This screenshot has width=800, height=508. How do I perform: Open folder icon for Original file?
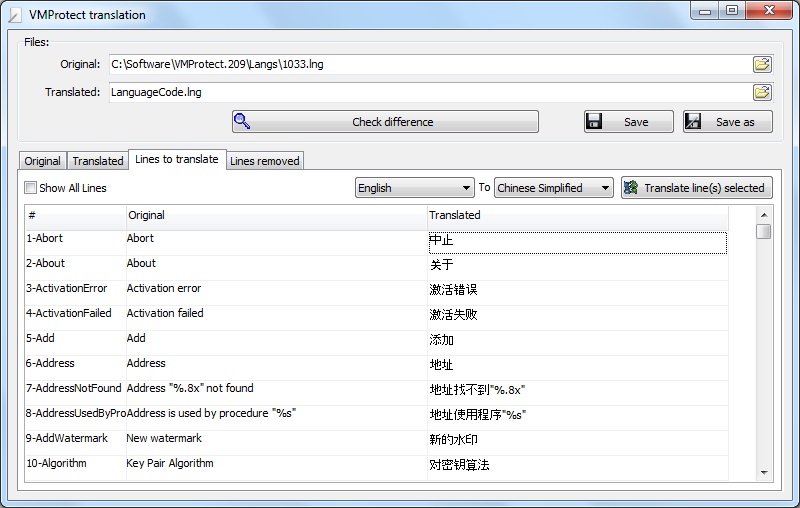[762, 64]
